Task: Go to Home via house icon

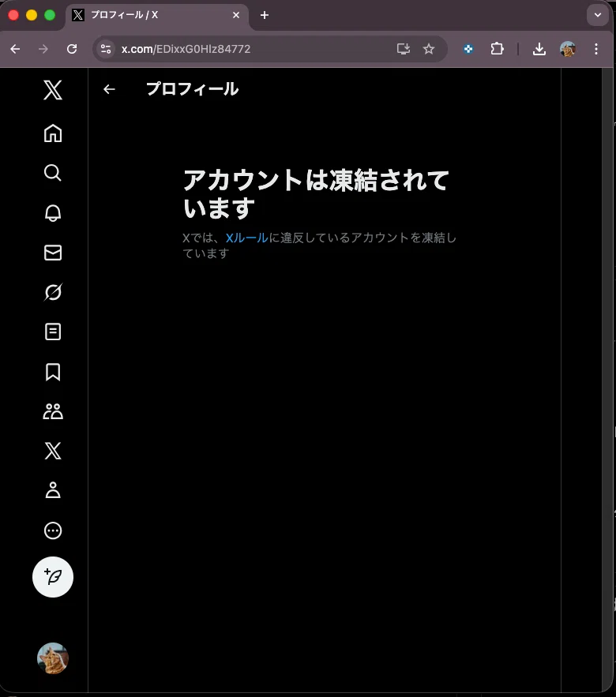Action: (53, 133)
